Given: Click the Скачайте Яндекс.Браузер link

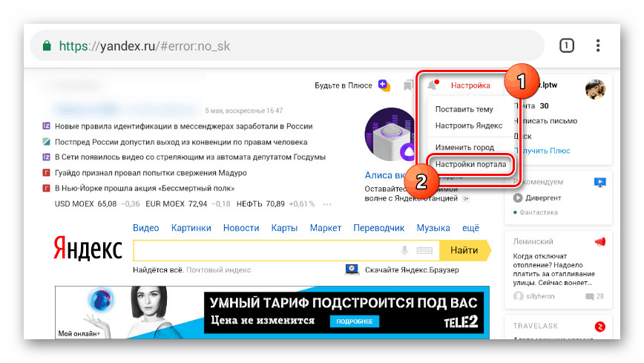Looking at the screenshot, I should pos(412,270).
